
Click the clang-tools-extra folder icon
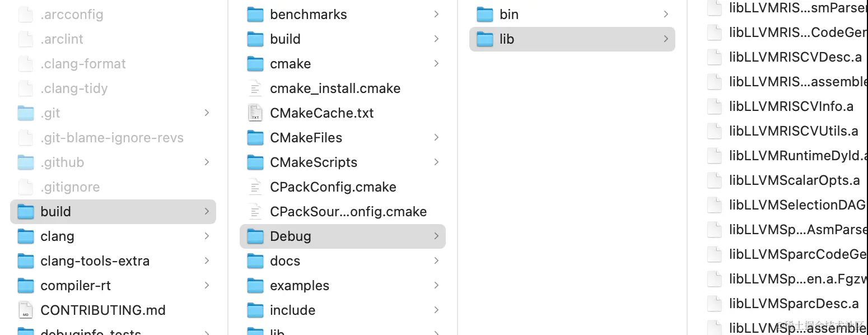pyautogui.click(x=26, y=261)
